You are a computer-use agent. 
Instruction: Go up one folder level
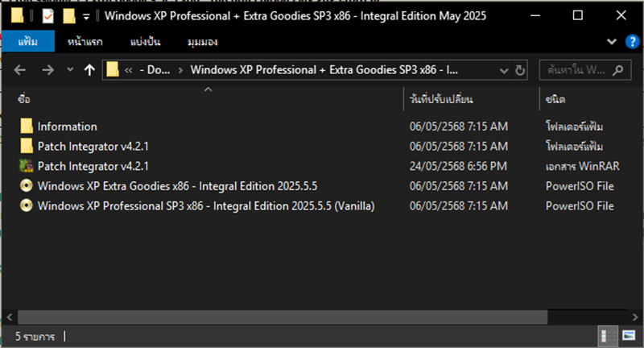(89, 70)
